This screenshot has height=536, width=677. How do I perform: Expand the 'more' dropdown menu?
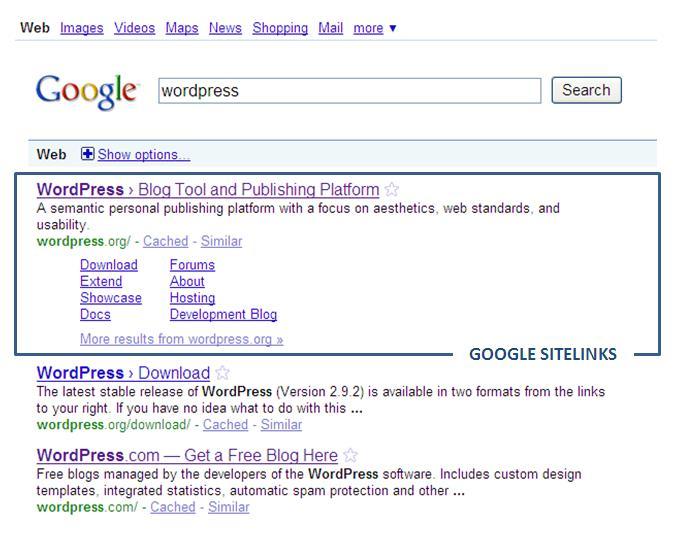pyautogui.click(x=375, y=28)
